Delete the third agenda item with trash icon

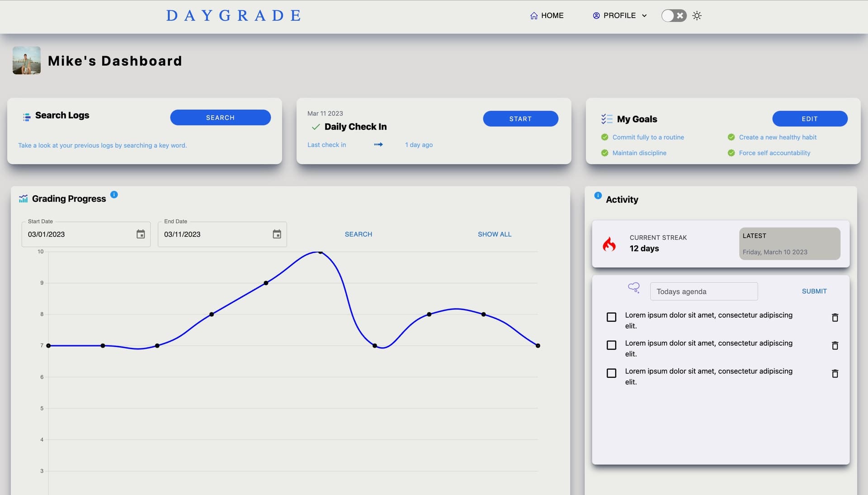835,374
